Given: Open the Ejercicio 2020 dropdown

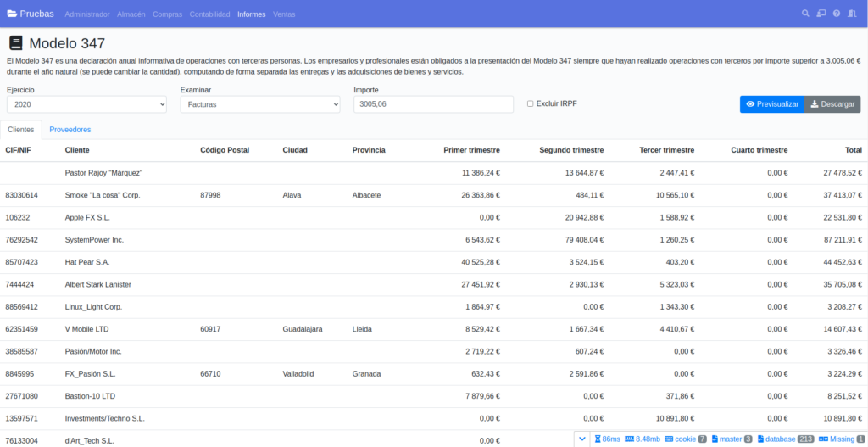Looking at the screenshot, I should tap(87, 103).
